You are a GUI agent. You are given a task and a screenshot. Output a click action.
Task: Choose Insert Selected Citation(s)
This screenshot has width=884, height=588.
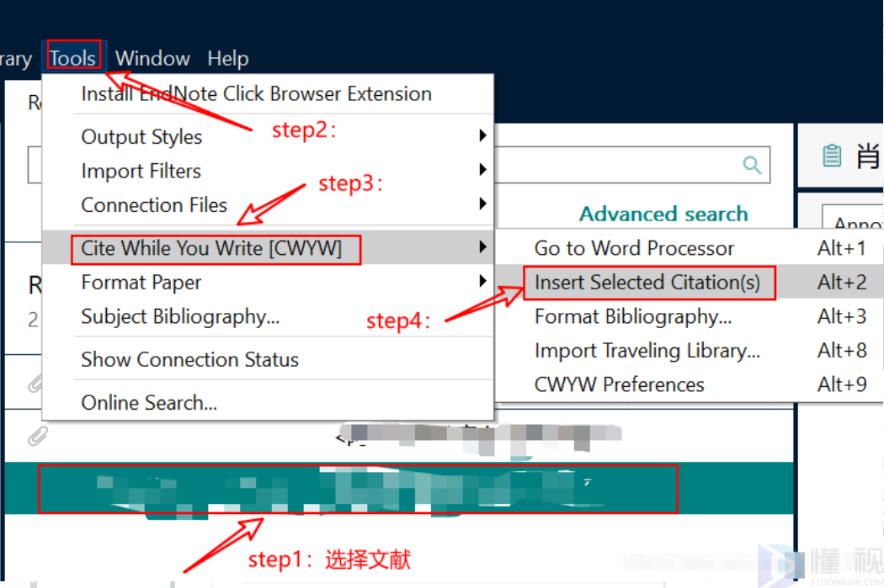[x=647, y=282]
